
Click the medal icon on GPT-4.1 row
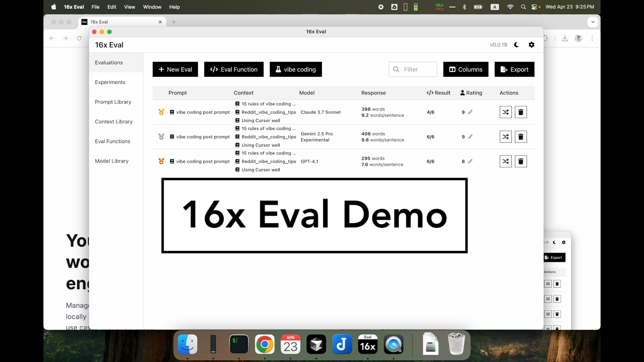tap(161, 161)
